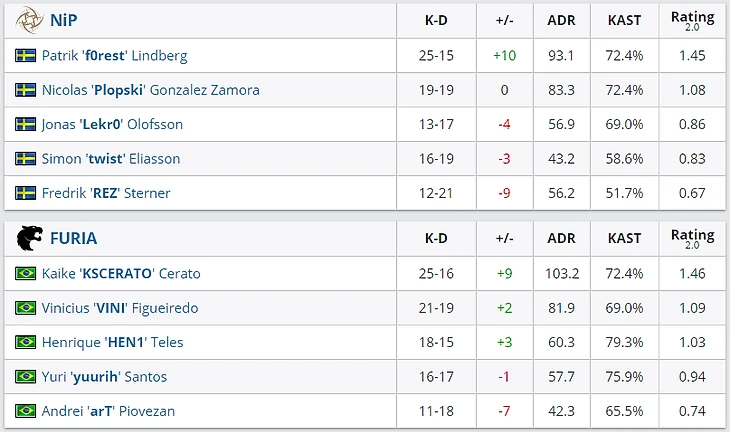Sort NiP table by +/- header
This screenshot has width=730, height=432.
(x=505, y=20)
